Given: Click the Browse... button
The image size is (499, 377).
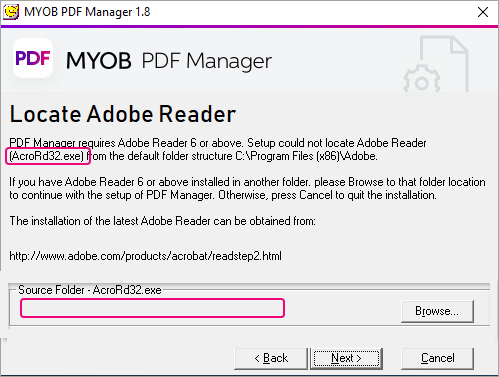Looking at the screenshot, I should pyautogui.click(x=437, y=311).
